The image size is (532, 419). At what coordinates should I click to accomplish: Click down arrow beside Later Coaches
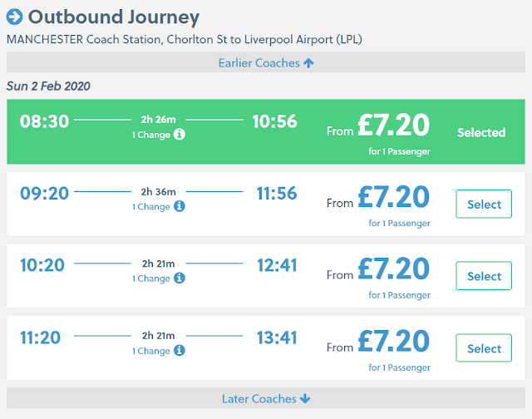click(x=305, y=398)
